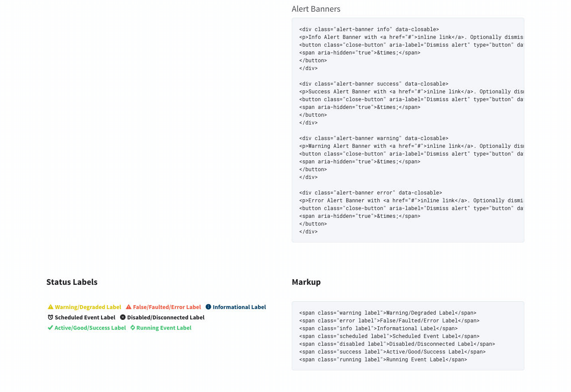Click the alert-banner error code line

click(x=370, y=193)
